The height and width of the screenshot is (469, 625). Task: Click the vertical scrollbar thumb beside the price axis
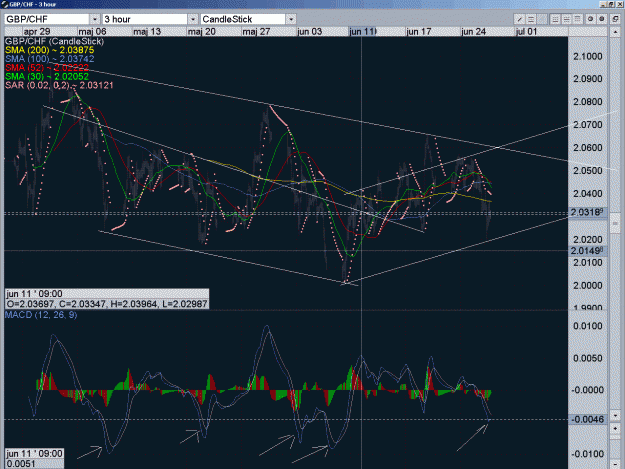click(615, 223)
